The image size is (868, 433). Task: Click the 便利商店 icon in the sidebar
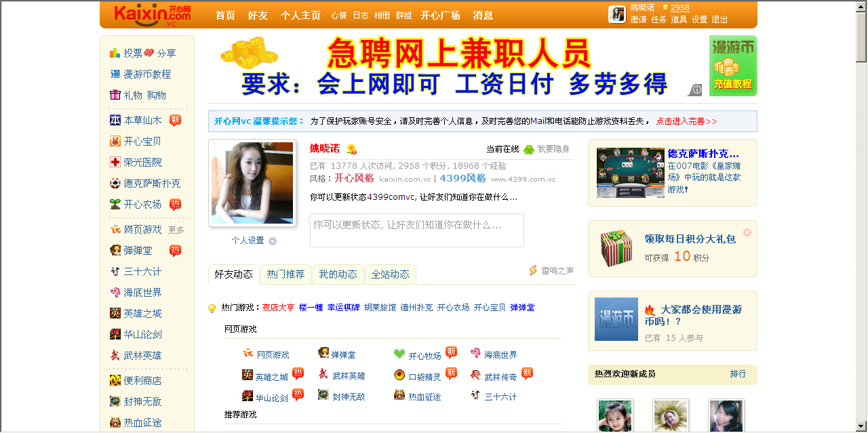115,381
